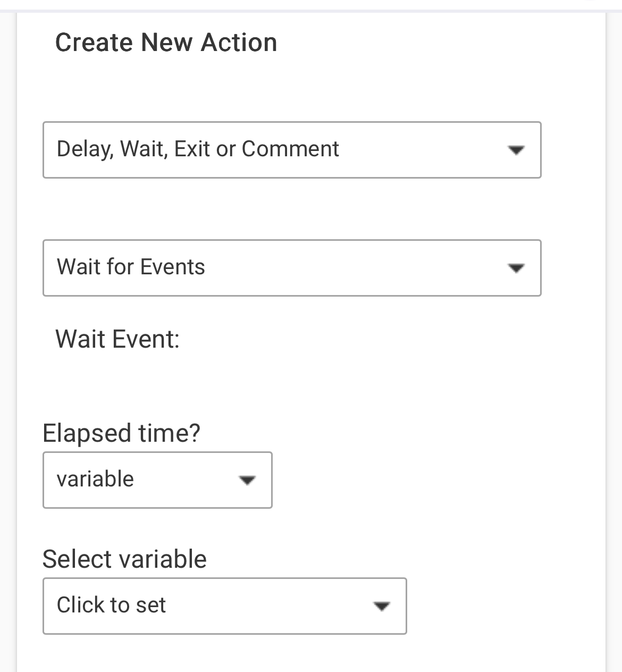Click the 'Wait for Events' text in its box
This screenshot has height=672, width=622.
click(x=131, y=267)
